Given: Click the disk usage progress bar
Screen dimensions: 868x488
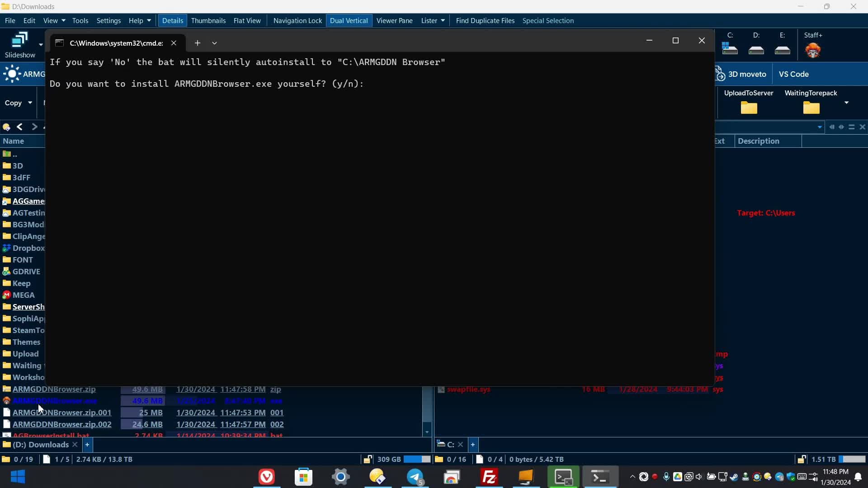Looking at the screenshot, I should 417,459.
